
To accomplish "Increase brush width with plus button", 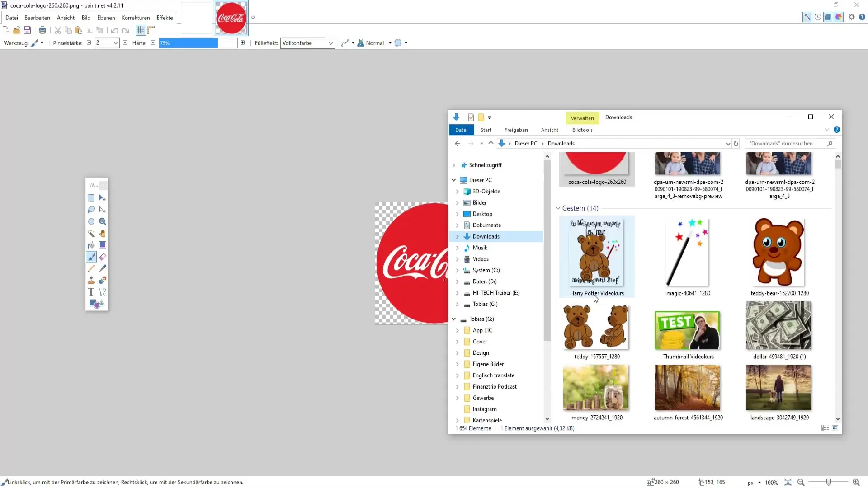I will [125, 43].
